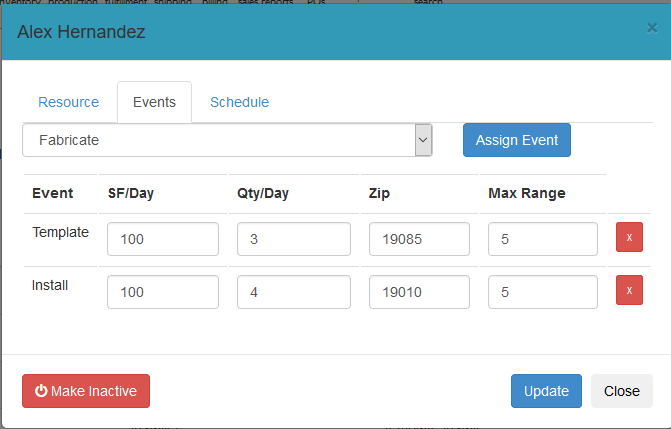
Task: Click the Install Qty/Day field
Action: [294, 292]
